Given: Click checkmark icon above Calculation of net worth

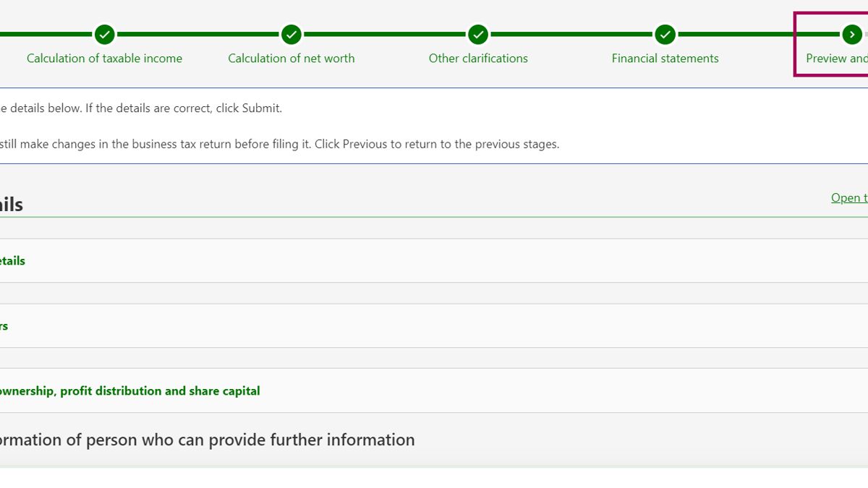Looking at the screenshot, I should click(x=292, y=34).
